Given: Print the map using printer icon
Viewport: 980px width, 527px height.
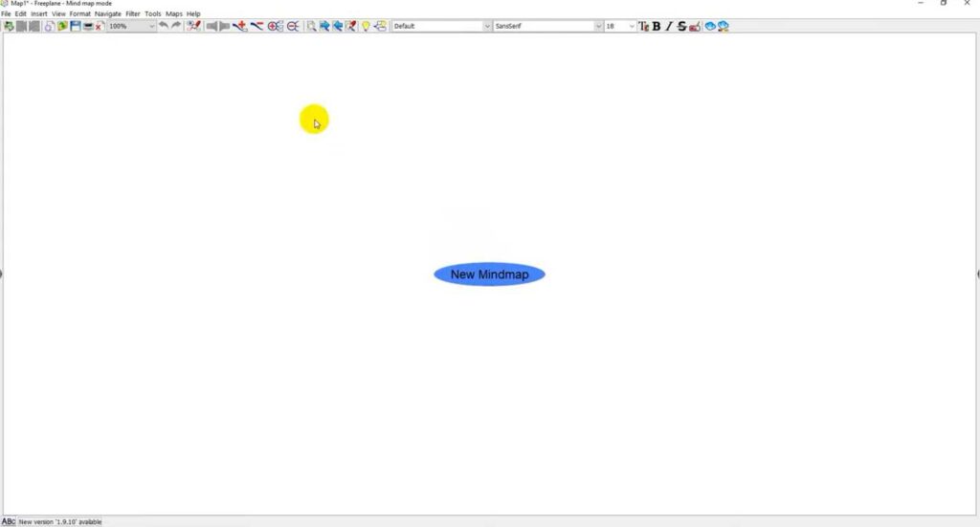Looking at the screenshot, I should (x=88, y=26).
